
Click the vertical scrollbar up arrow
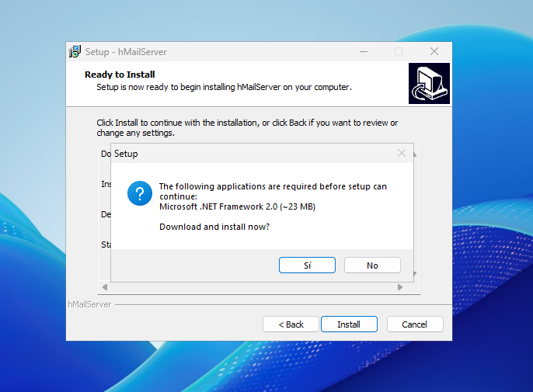click(415, 154)
